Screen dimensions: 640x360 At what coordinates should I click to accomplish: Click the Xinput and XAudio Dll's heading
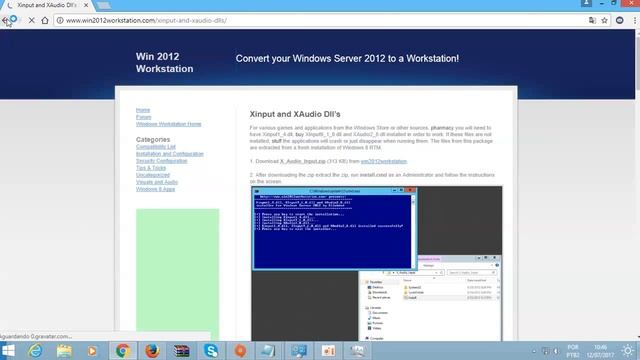(295, 114)
